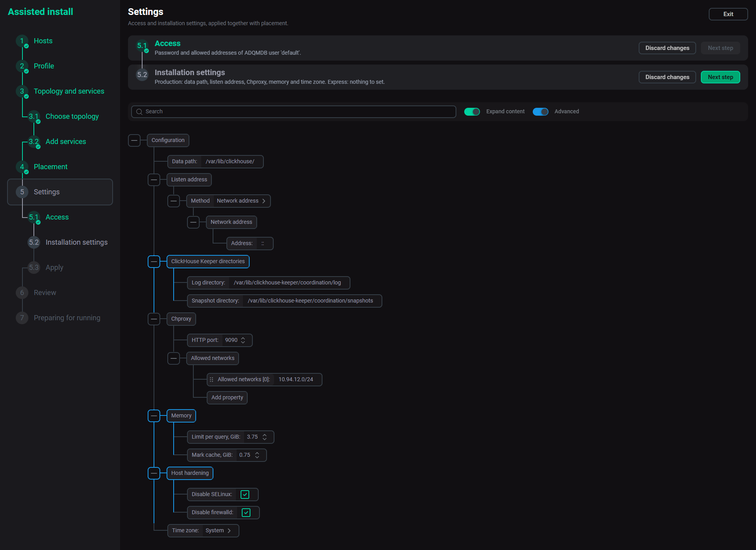Click the search magnifier icon

point(139,112)
